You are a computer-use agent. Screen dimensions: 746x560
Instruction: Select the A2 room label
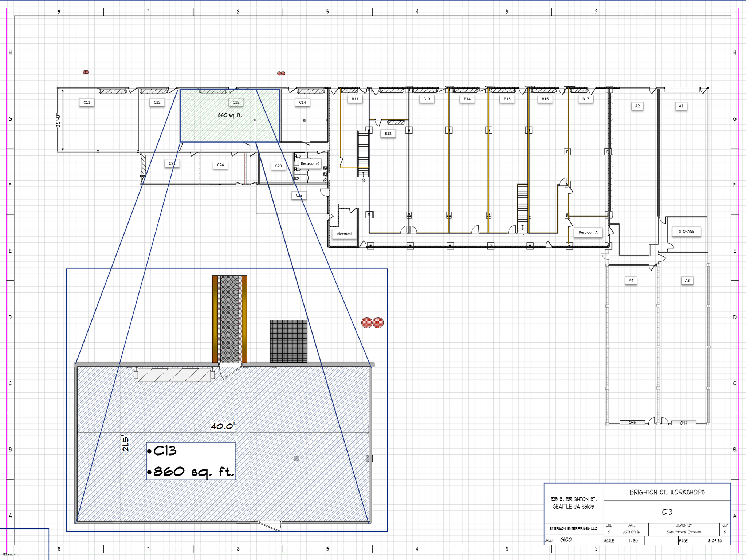(637, 106)
